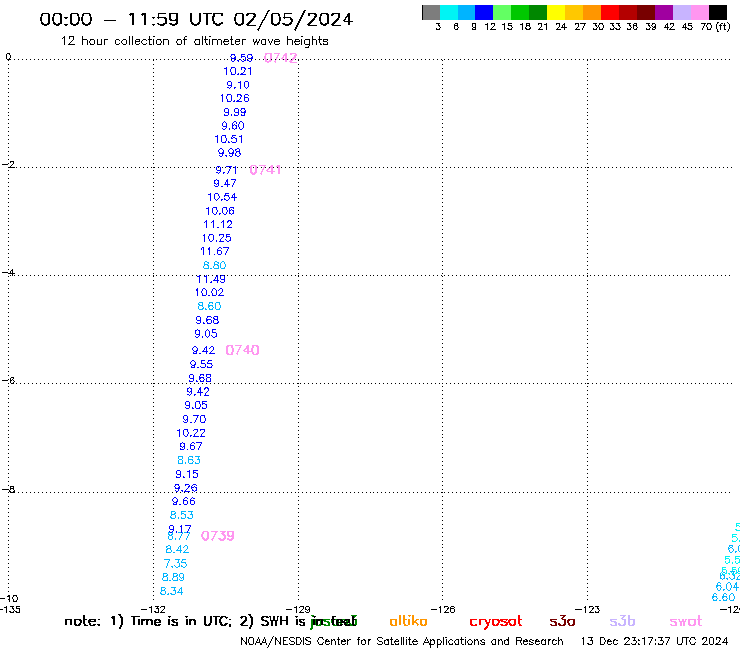
Task: Select the 9.15 reading
Action: (187, 474)
